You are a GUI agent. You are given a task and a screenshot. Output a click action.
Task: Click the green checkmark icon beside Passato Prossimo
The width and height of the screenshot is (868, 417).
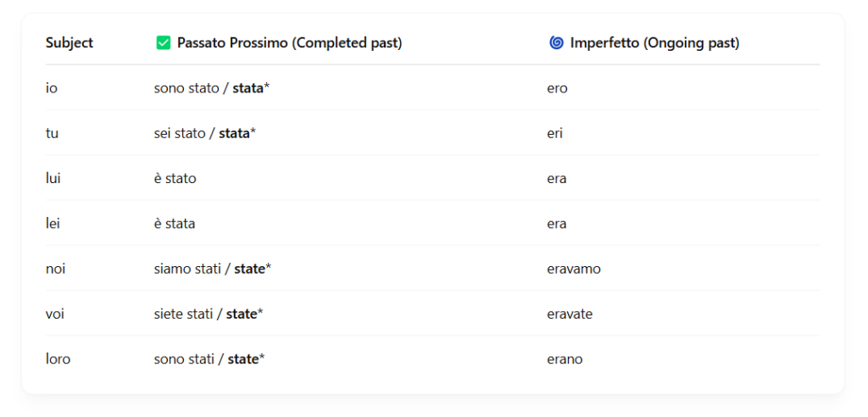tap(164, 43)
